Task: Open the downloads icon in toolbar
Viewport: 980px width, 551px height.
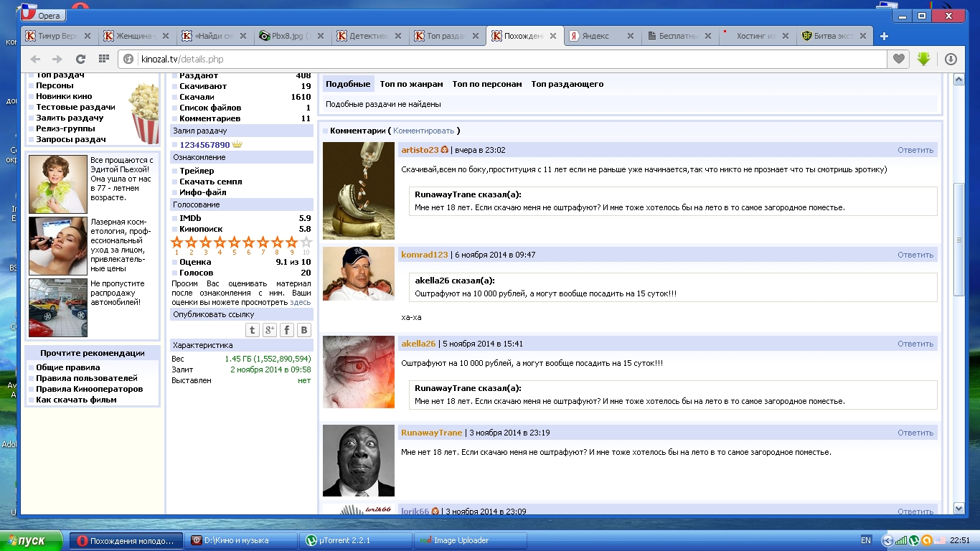Action: (x=951, y=60)
